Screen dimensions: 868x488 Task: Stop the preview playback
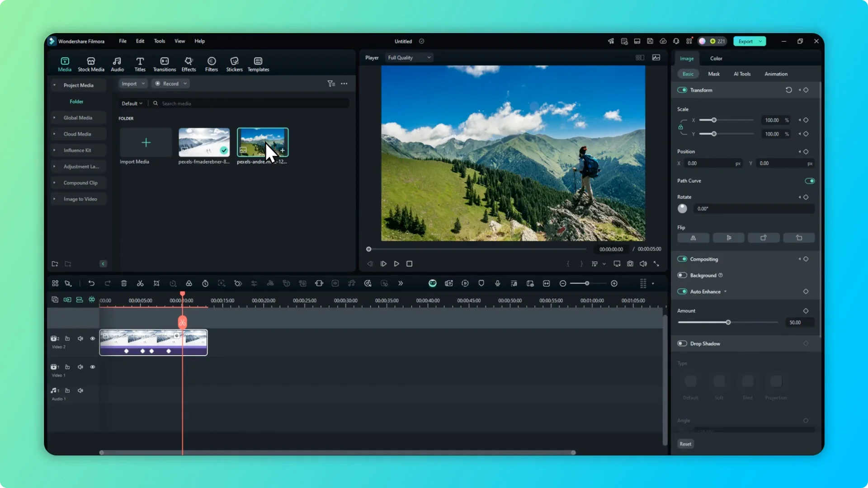[410, 263]
